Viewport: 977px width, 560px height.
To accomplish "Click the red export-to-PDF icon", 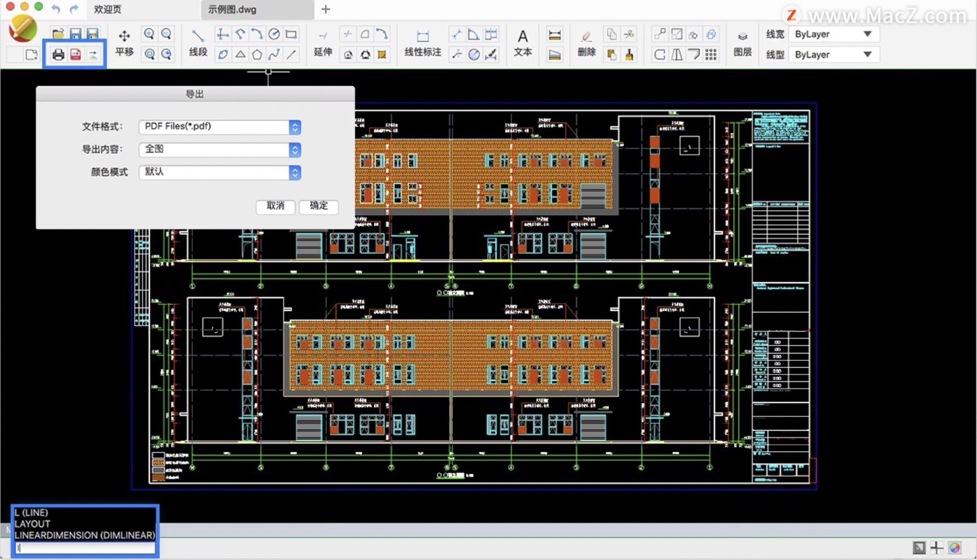I will point(75,54).
